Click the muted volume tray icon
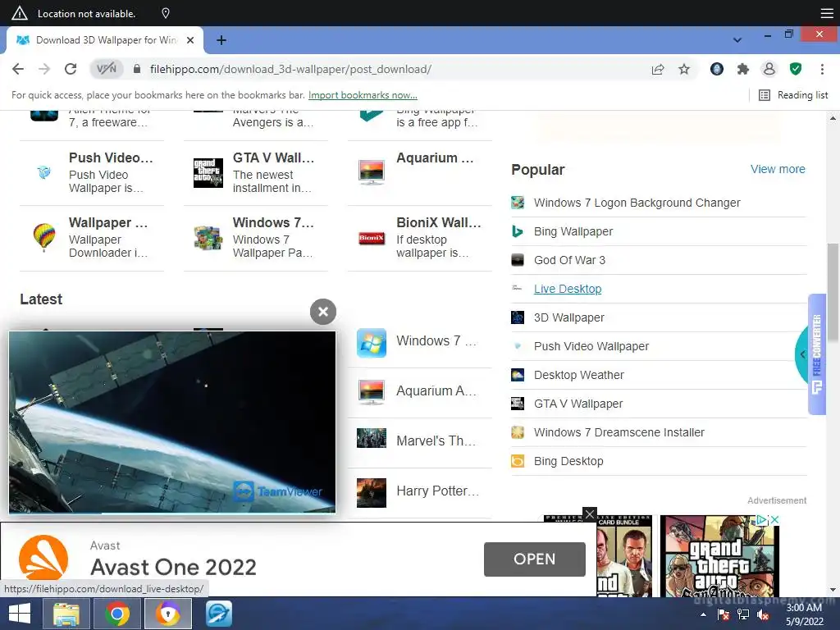 [763, 615]
